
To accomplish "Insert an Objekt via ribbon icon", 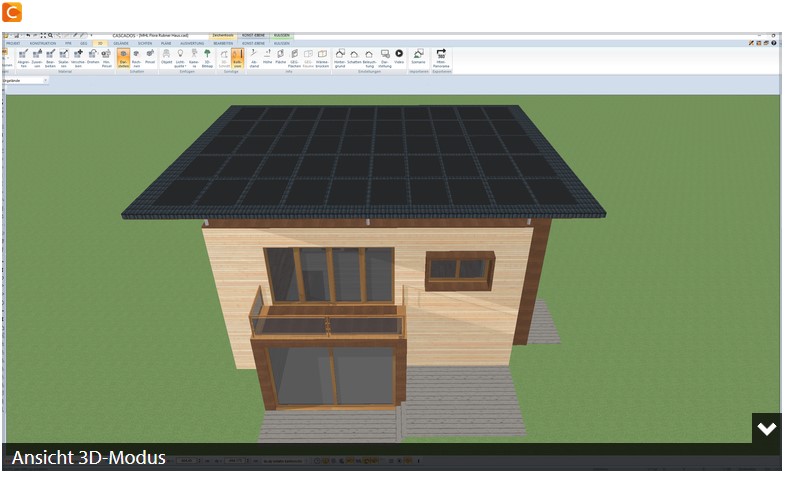I will (166, 57).
